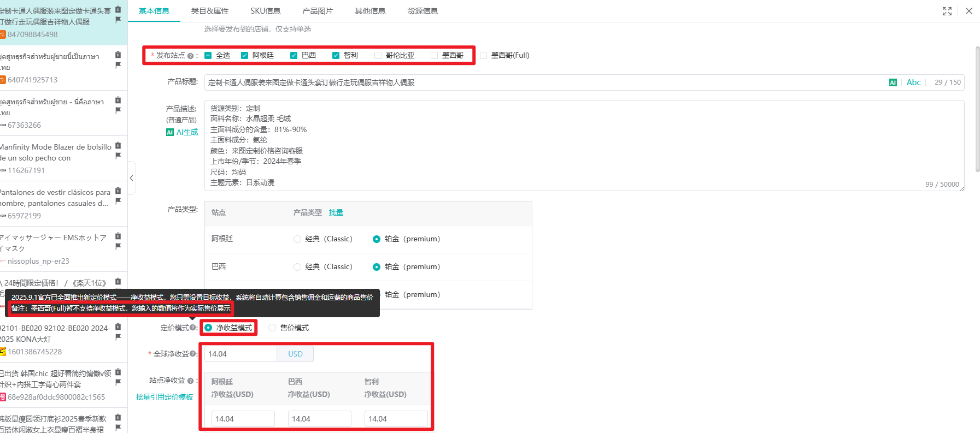Flag the product with ID 847098845498
The image size is (980, 433).
tap(118, 20)
